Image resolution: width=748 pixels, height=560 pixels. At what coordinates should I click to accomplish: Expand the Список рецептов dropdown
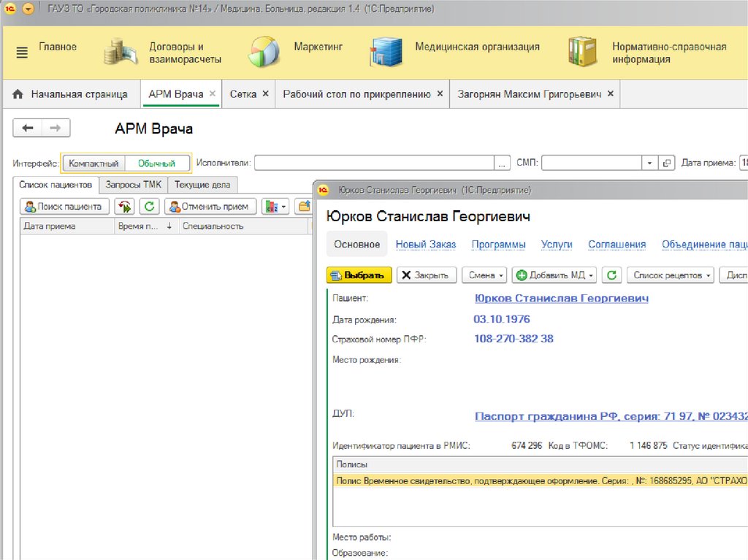[672, 275]
